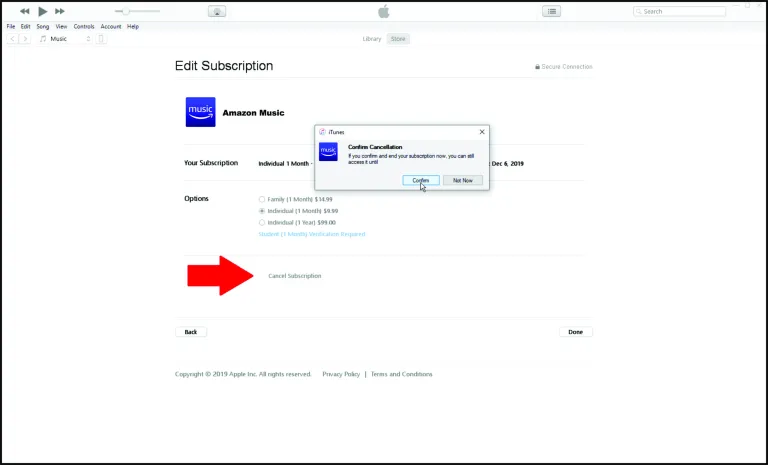
Task: Open the Music media type dropdown
Action: point(65,39)
